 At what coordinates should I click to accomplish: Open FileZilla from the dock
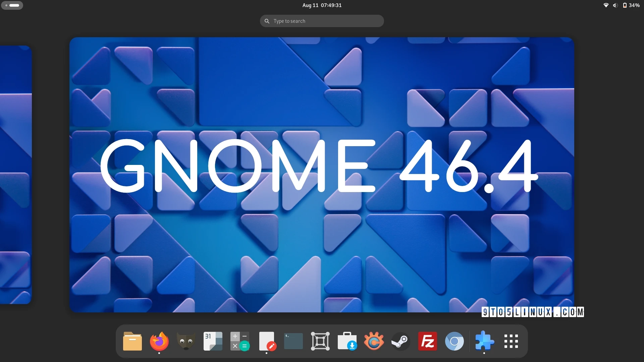(427, 341)
